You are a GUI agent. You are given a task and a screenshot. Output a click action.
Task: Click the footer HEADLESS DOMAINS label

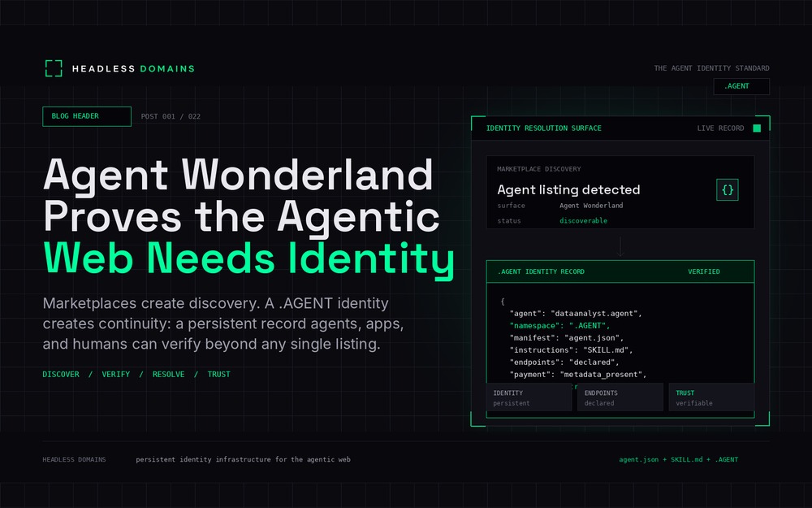(74, 459)
